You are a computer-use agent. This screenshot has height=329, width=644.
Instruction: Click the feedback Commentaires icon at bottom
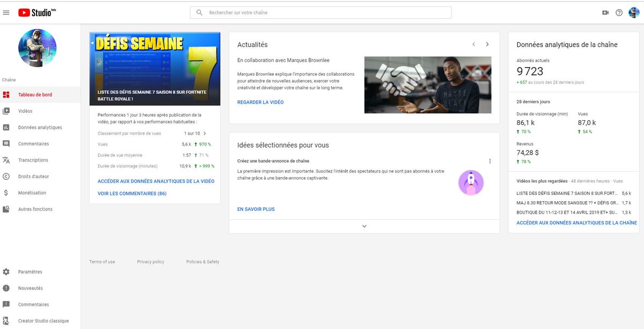(x=6, y=305)
